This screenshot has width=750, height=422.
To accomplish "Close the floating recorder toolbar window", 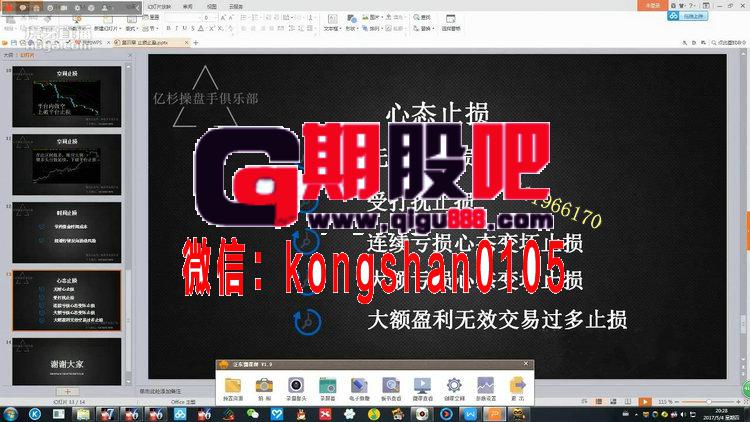I will tap(526, 364).
